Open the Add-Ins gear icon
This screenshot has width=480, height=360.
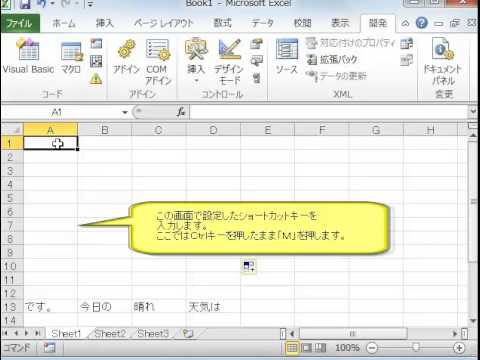[126, 56]
